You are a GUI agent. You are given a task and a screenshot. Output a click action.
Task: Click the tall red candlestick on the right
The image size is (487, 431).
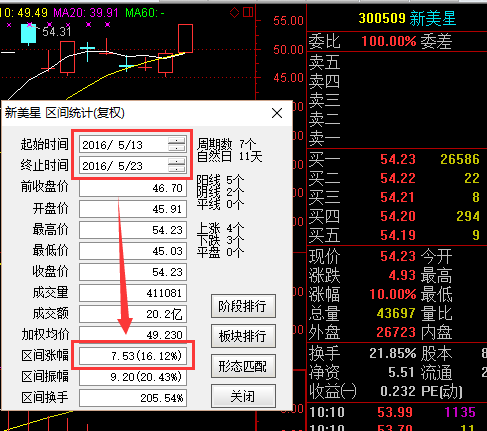coord(185,38)
